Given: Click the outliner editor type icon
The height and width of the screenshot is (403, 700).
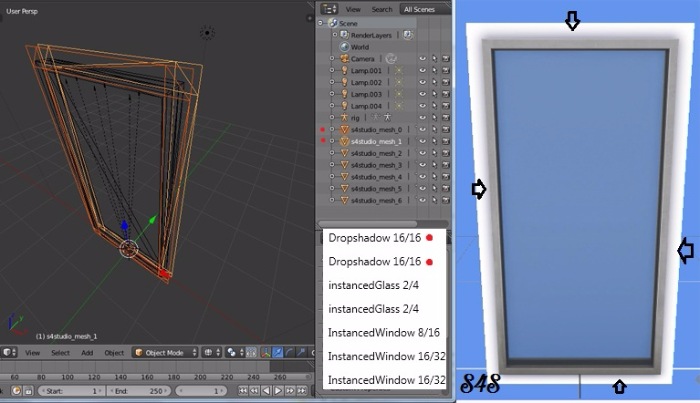Looking at the screenshot, I should click(x=328, y=8).
